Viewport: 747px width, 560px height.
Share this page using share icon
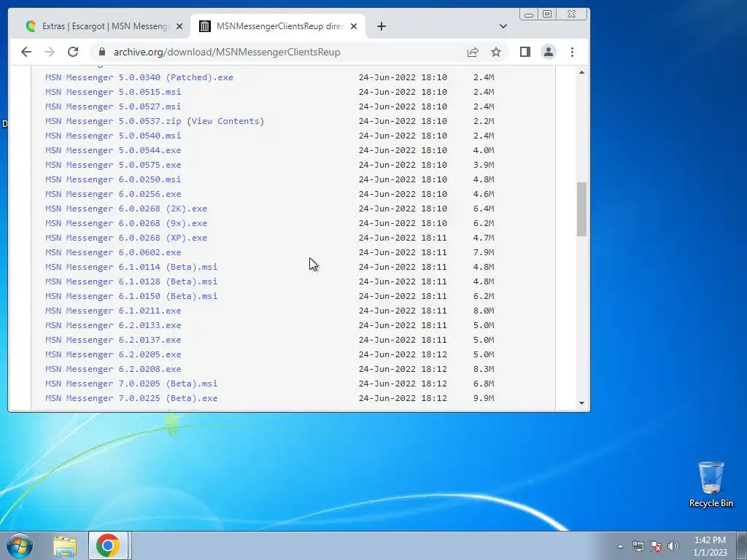pyautogui.click(x=473, y=52)
